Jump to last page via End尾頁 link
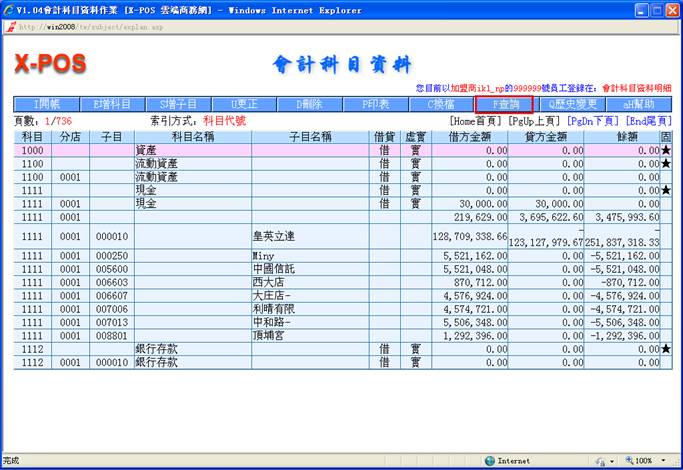 tap(648, 120)
